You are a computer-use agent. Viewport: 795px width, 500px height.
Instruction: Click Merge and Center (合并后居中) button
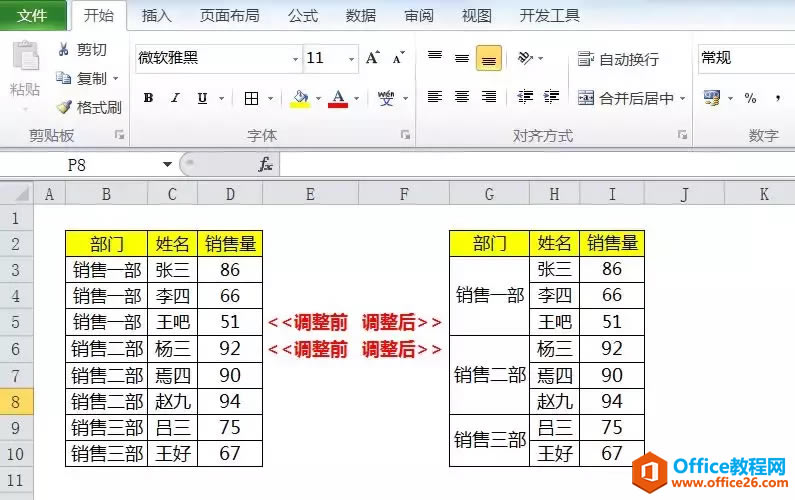(626, 98)
